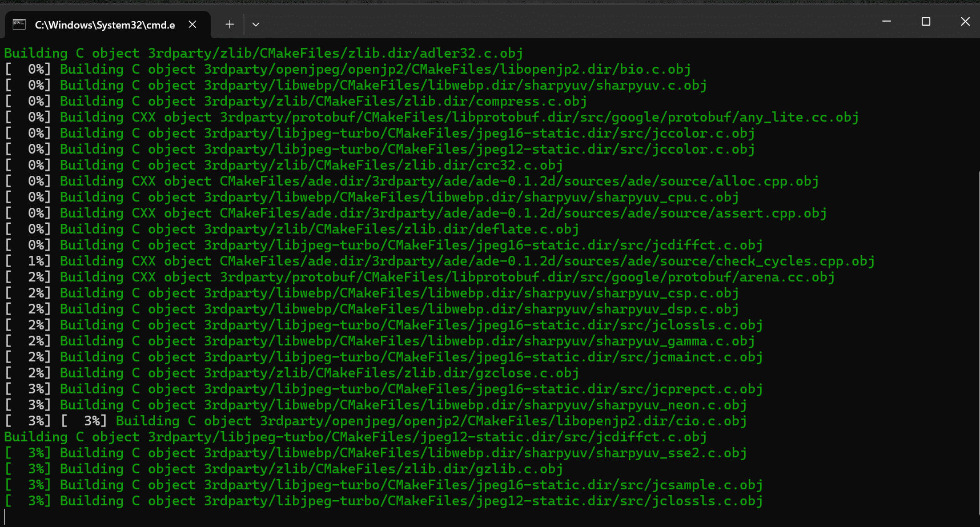
Task: Click the ade/source/assert.cpp.obj line
Action: [x=416, y=213]
